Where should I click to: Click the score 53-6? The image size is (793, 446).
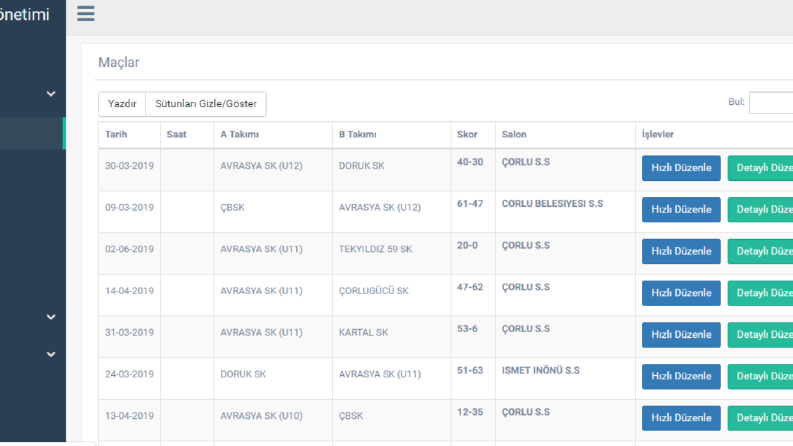[x=467, y=329]
